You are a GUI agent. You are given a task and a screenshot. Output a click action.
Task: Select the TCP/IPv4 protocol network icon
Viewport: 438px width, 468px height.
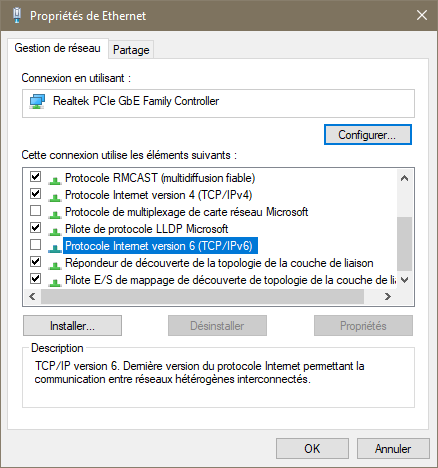pos(55,197)
